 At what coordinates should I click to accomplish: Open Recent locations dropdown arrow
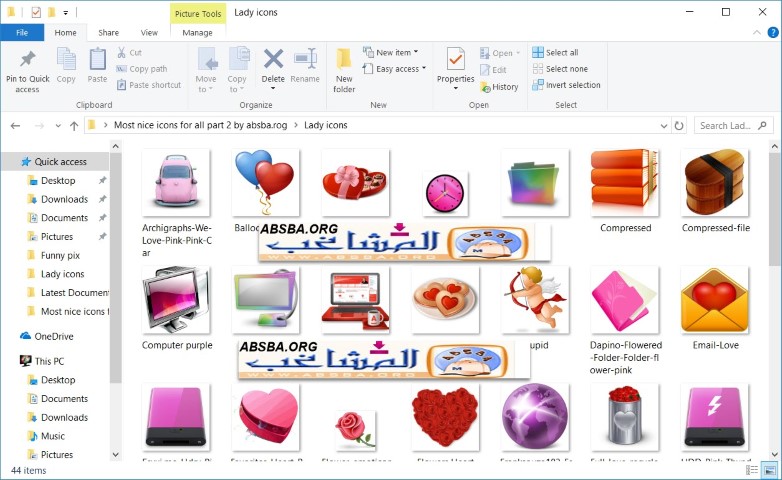[x=58, y=126]
